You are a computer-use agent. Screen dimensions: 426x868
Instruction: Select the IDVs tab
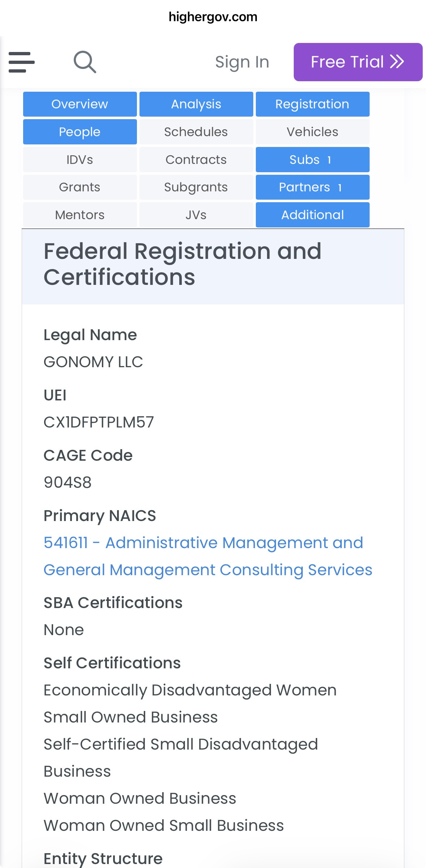coord(80,160)
